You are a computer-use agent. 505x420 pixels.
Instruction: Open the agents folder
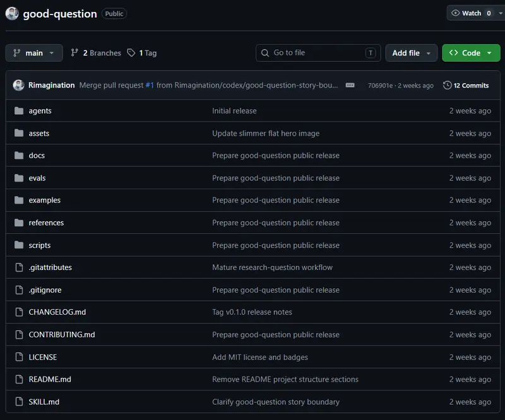pyautogui.click(x=40, y=111)
